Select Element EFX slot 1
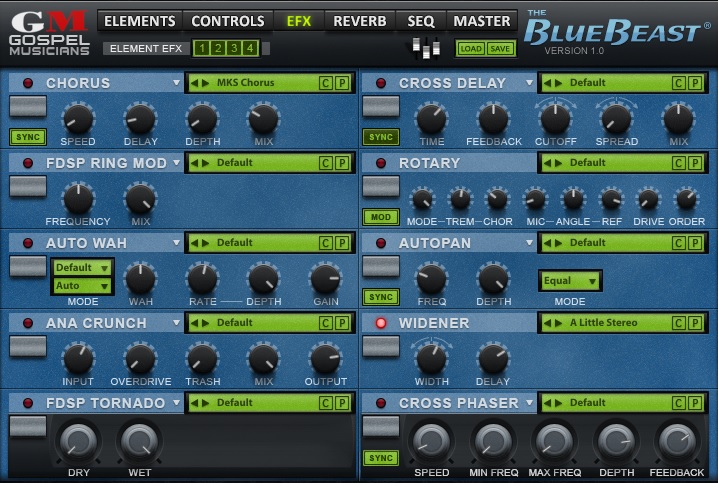This screenshot has width=718, height=483. pos(202,48)
